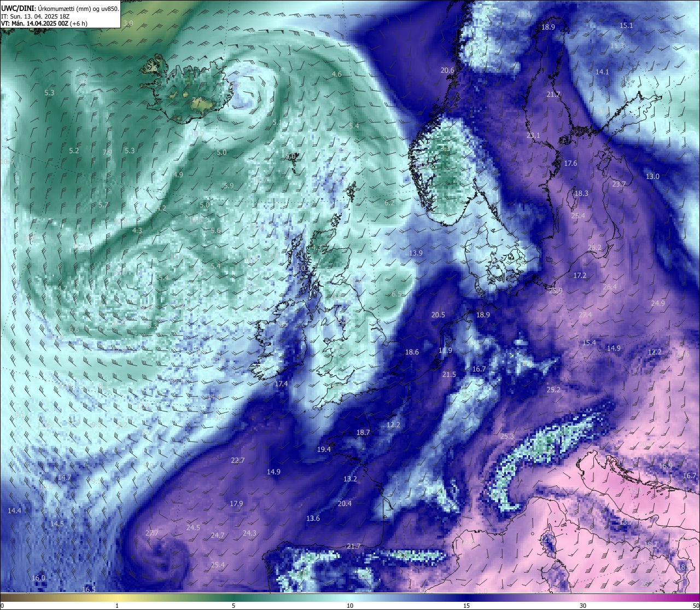Click the value 17.2 over Poland

coord(580,276)
